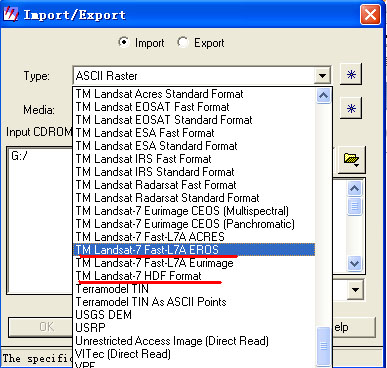Click the file list scrollbar up arrow
Screen dimensions: 387x368
coord(354,189)
